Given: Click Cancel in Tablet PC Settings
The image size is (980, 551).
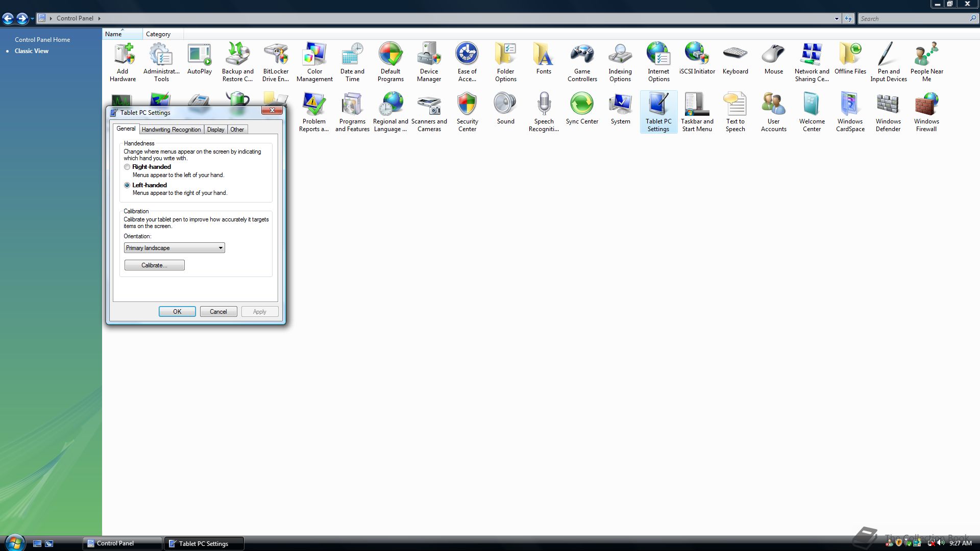Looking at the screenshot, I should pyautogui.click(x=218, y=312).
